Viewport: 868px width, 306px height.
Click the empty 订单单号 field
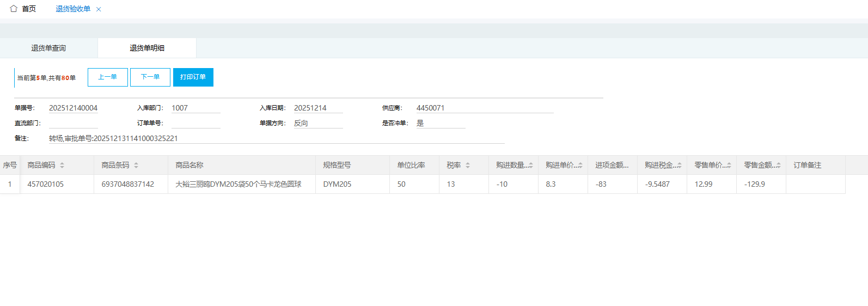[x=195, y=123]
